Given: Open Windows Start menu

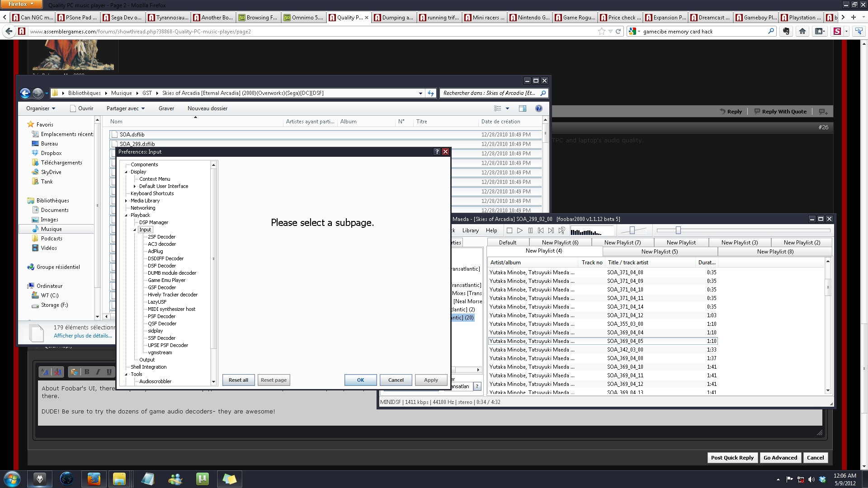Looking at the screenshot, I should (12, 479).
